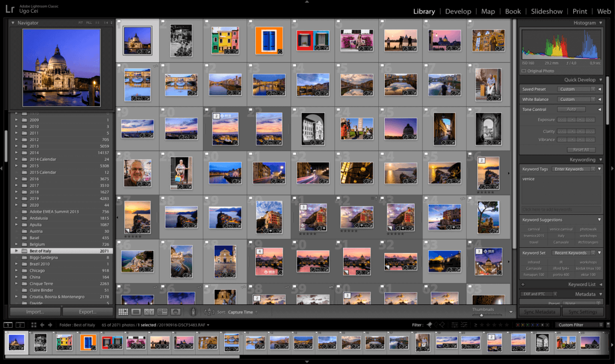Toggle a five-star rating filter in the filmstrip
The width and height of the screenshot is (615, 364).
(507, 325)
